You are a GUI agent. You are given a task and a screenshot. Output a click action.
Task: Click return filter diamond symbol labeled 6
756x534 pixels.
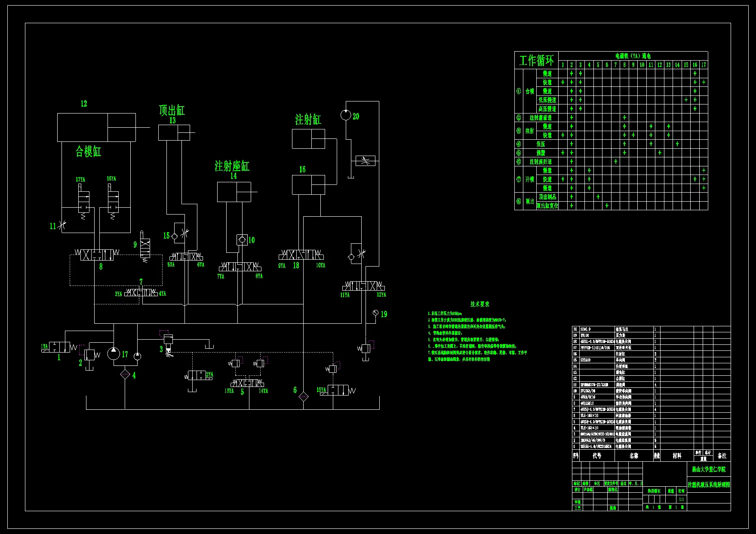(304, 396)
